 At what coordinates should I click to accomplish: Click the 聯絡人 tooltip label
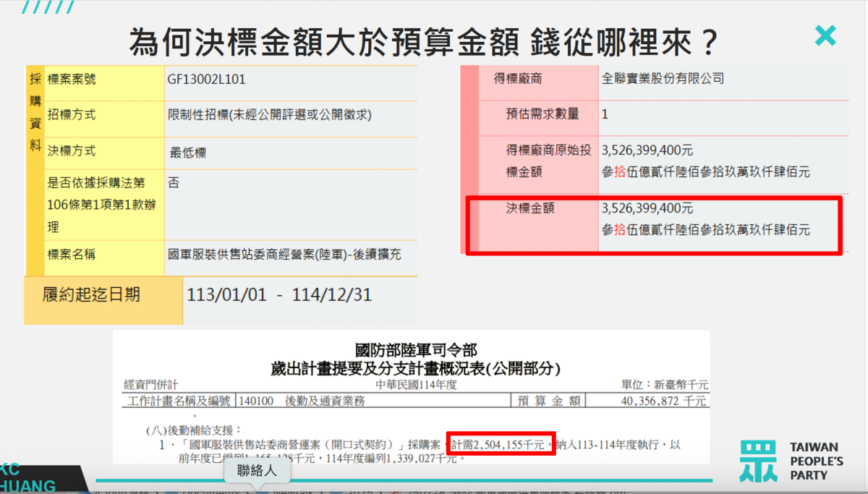[x=257, y=472]
